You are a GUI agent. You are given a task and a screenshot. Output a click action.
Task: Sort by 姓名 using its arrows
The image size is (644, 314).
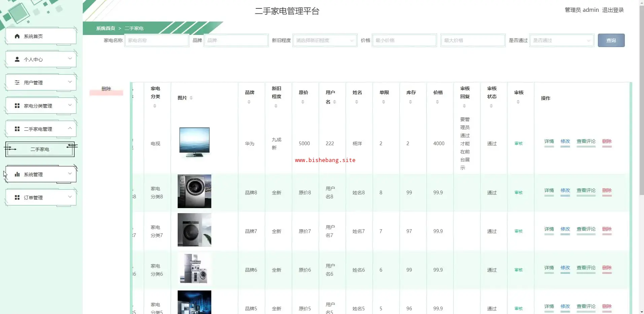click(x=357, y=102)
